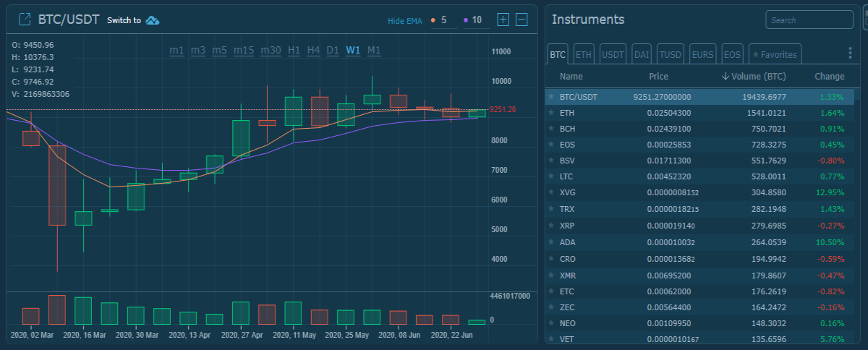Open the Favorites tab
Image resolution: width=868 pixels, height=350 pixels.
pos(775,54)
